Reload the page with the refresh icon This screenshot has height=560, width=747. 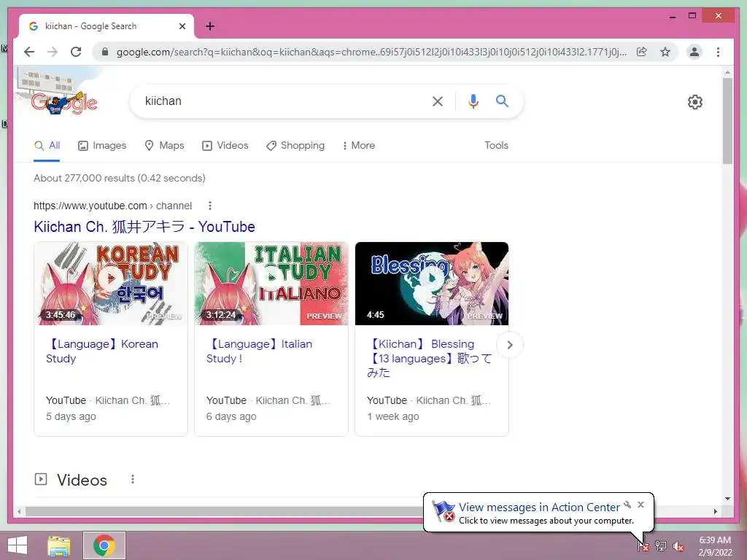pos(76,52)
